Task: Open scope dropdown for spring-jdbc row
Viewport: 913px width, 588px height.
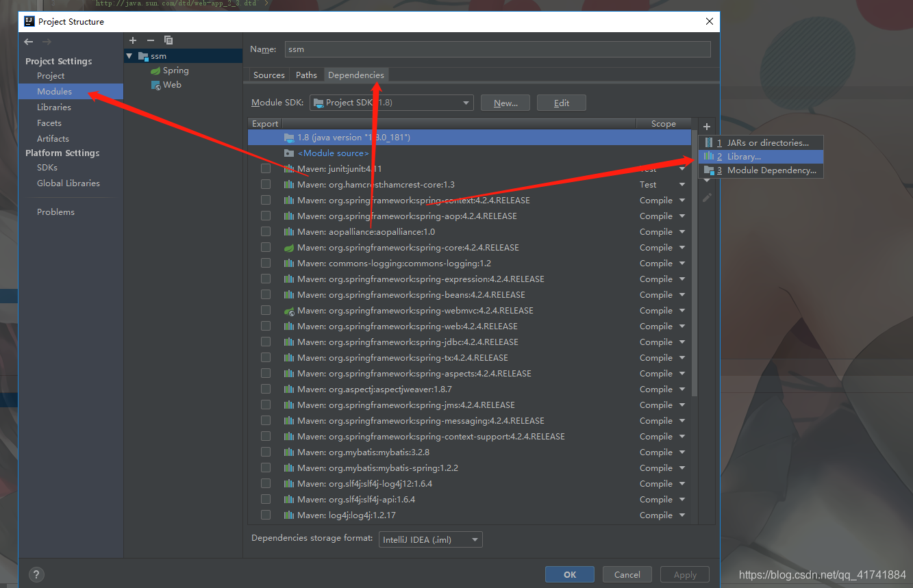Action: coord(682,342)
